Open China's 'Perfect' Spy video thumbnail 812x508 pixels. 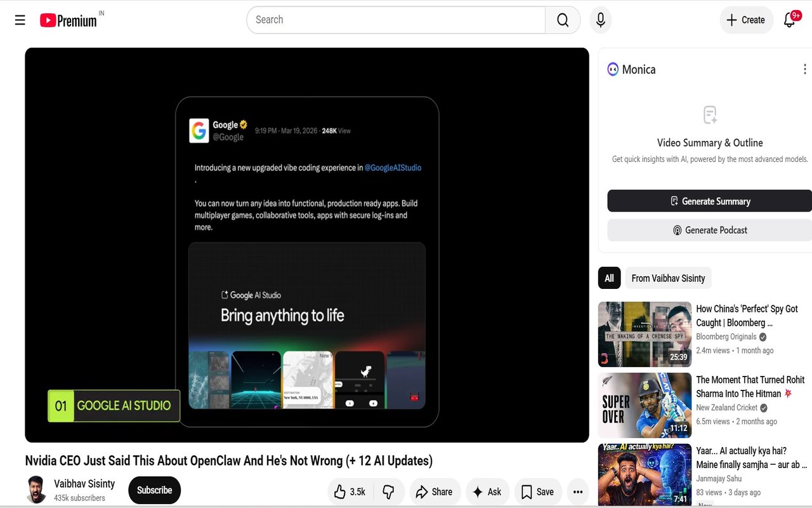645,334
